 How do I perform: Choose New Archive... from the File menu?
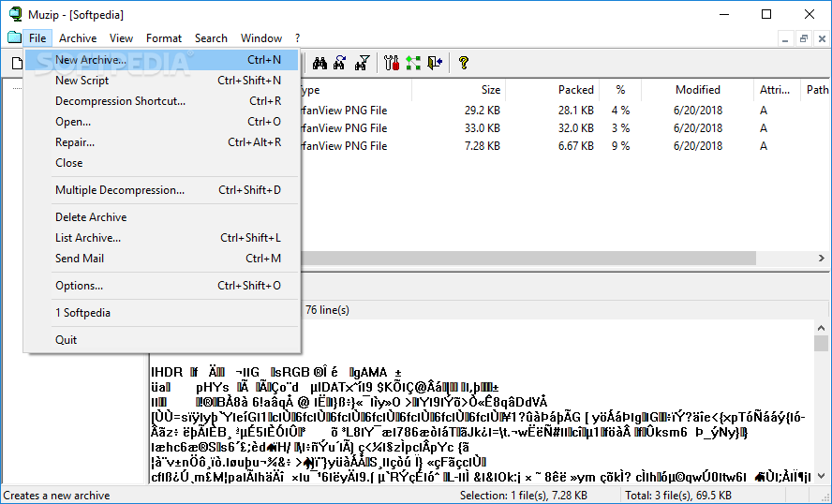click(162, 60)
